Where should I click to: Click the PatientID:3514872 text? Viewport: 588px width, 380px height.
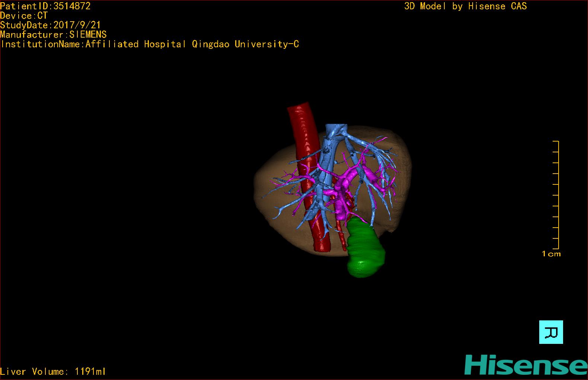45,6
